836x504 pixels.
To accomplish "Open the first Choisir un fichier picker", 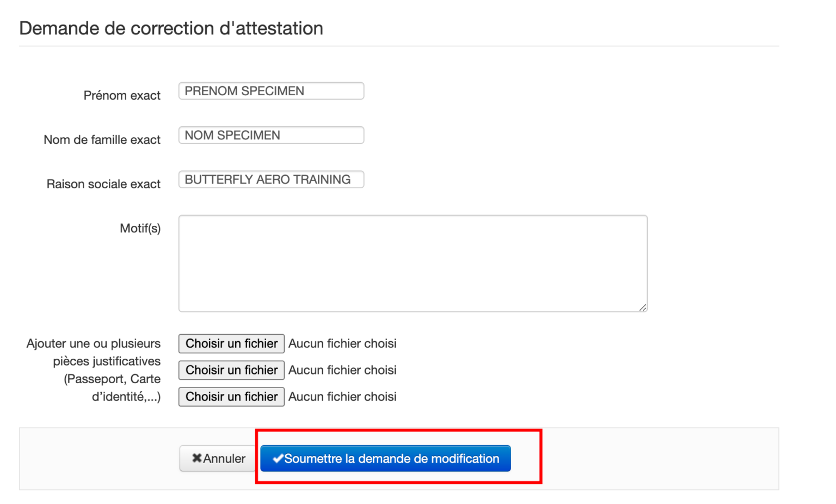I will point(231,343).
